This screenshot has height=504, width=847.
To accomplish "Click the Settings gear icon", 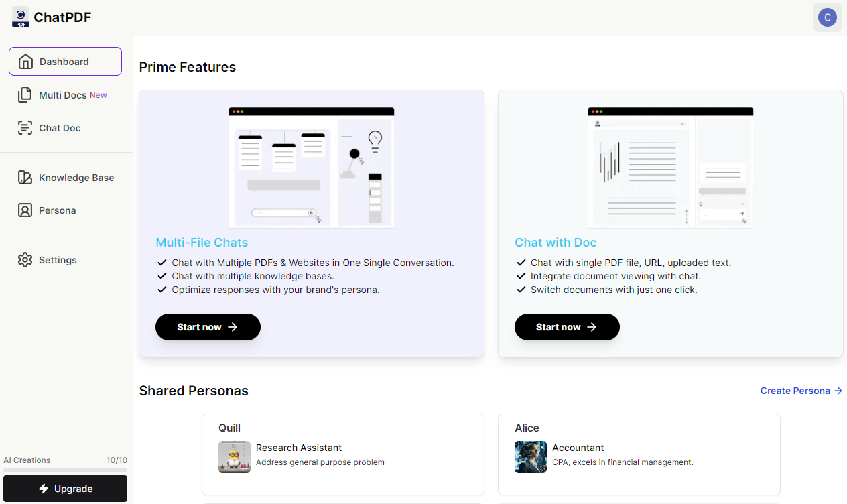I will click(25, 260).
